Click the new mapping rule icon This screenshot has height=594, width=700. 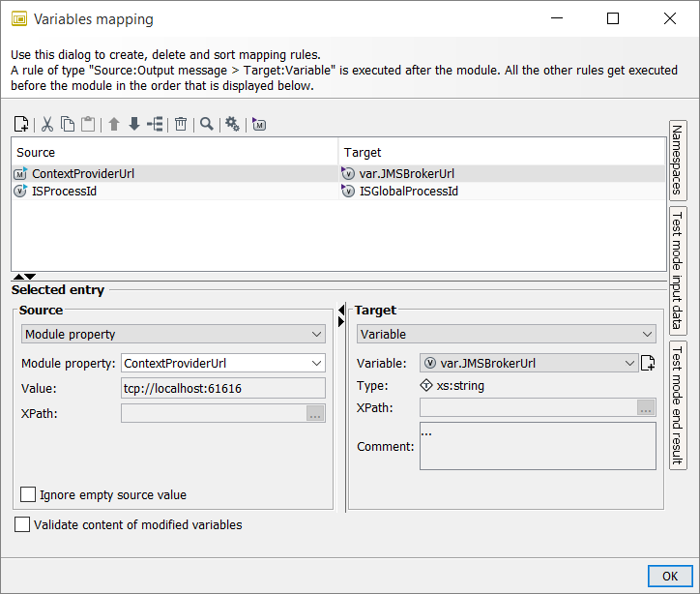pos(21,124)
